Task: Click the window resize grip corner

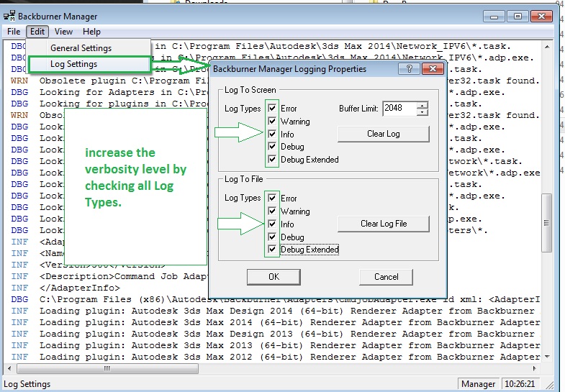Action: pos(549,386)
